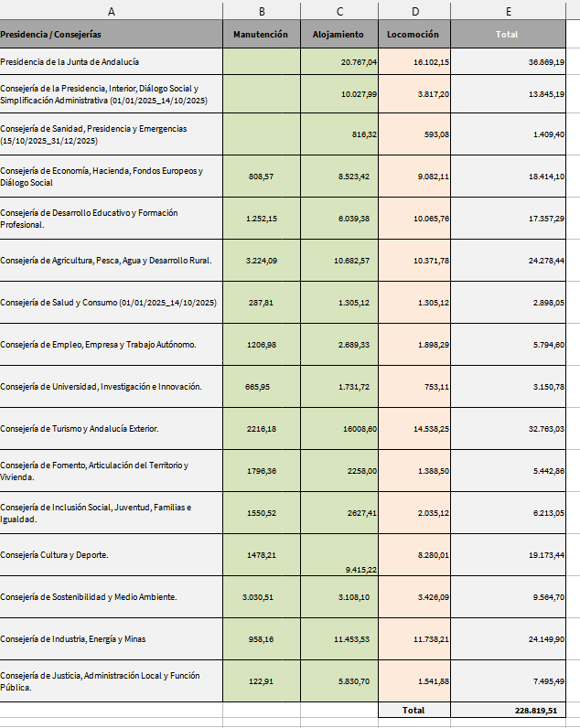The width and height of the screenshot is (580, 728).
Task: Select total value 36.869,19
Action: [509, 62]
